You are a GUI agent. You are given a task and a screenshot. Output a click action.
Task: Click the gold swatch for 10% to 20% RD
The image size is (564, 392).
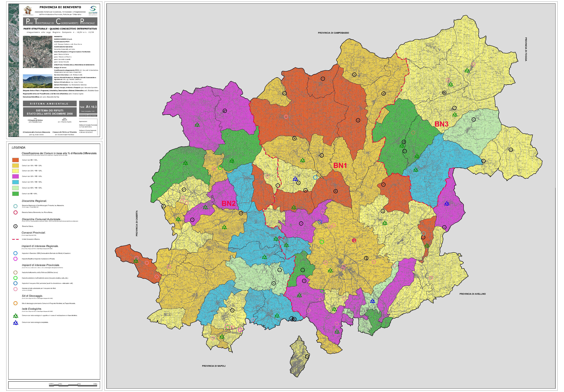coord(15,166)
